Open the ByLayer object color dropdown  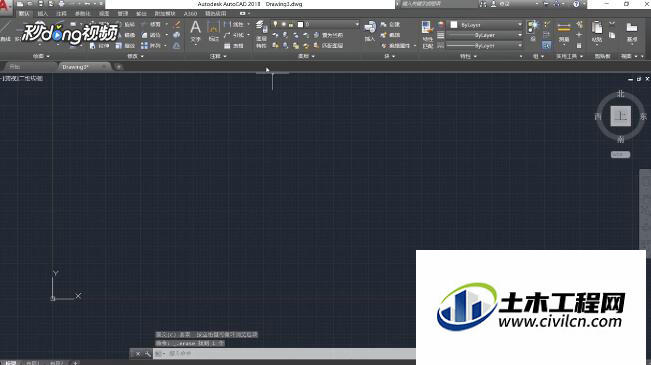[x=486, y=25]
